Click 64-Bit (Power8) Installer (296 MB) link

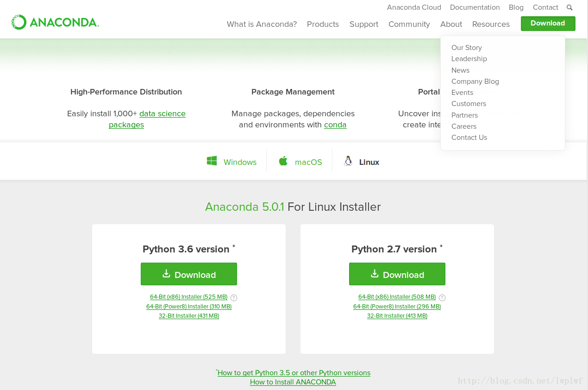click(397, 307)
